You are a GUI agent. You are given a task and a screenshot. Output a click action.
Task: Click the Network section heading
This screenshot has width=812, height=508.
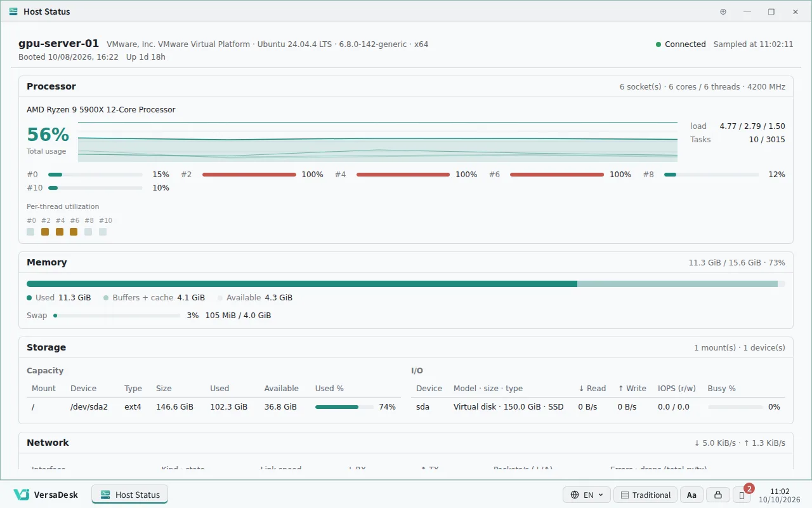[x=48, y=443]
